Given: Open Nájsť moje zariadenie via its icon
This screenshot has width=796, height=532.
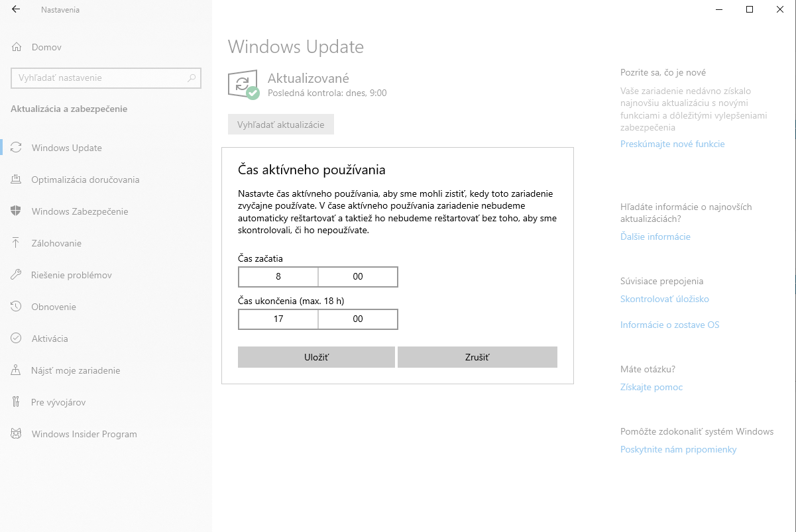Looking at the screenshot, I should (x=17, y=370).
